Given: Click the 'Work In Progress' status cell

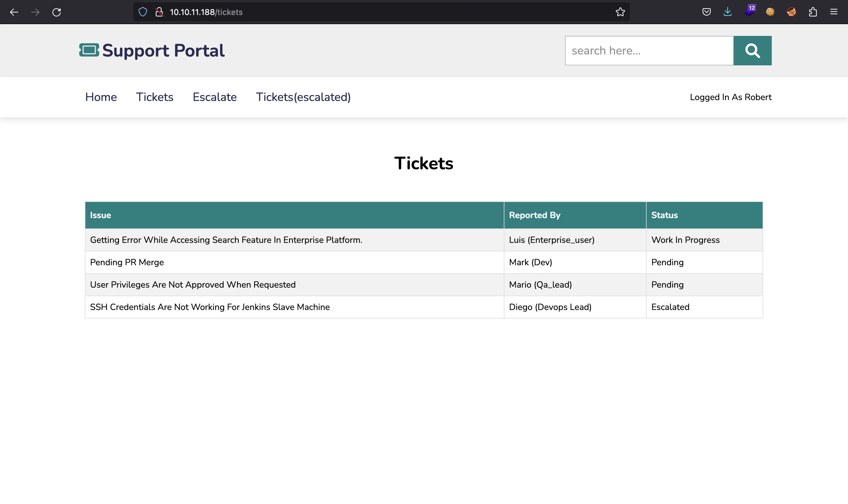Looking at the screenshot, I should pos(704,240).
